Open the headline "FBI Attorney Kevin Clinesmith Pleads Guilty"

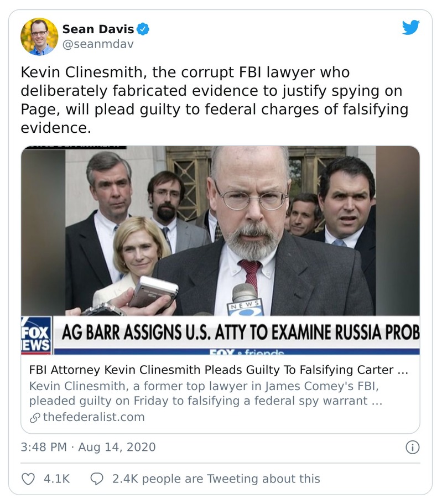(x=218, y=370)
